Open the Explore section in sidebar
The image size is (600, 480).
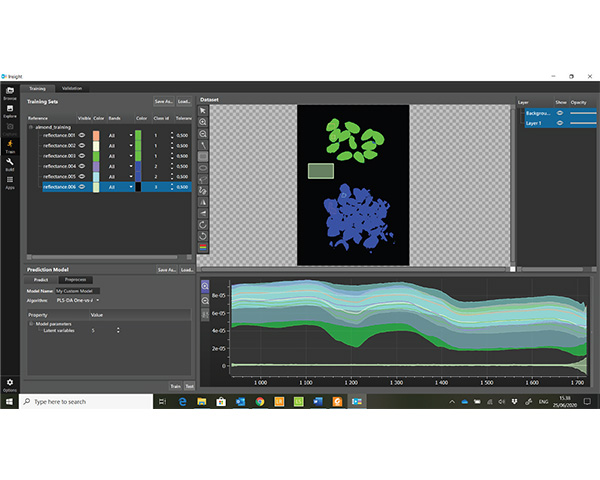click(x=9, y=110)
